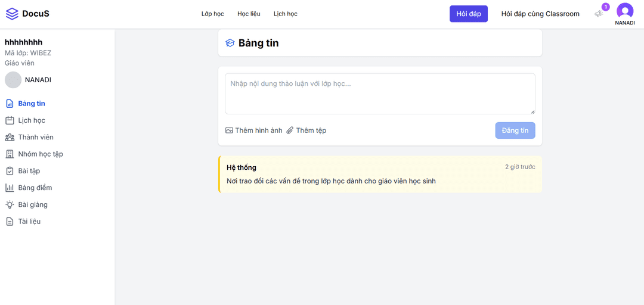
Task: Click the Lịch học calendar icon in sidebar
Action: [10, 120]
